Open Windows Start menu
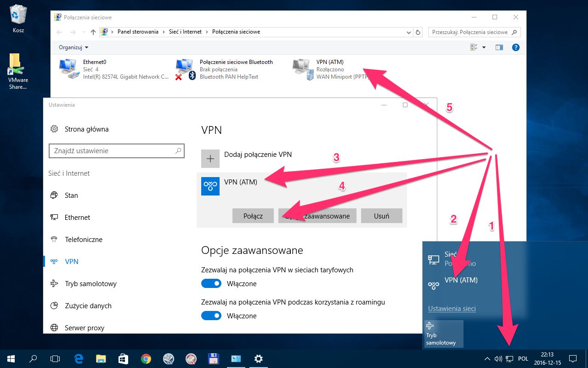Viewport: 588px width, 368px height. click(x=11, y=359)
